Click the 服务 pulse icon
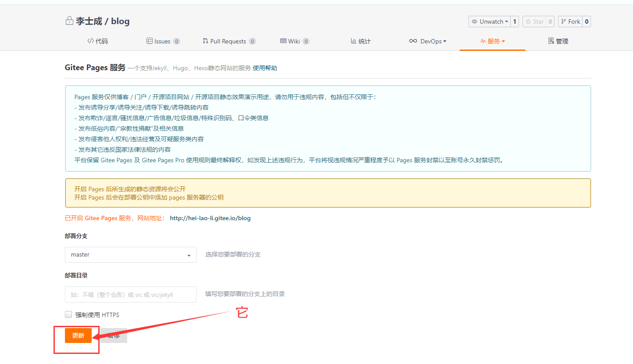633x364 pixels. point(483,41)
